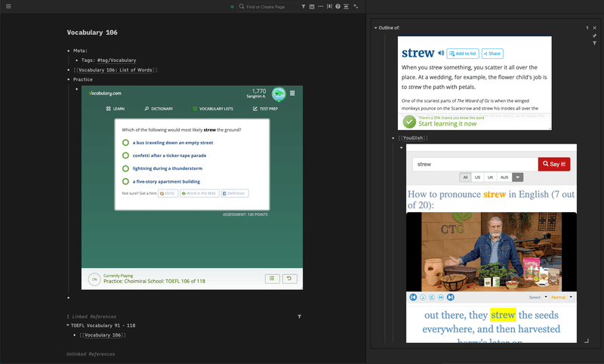Screen dimensions: 604x364
Task: Click the YouGlish search field with strew
Action: click(475, 164)
